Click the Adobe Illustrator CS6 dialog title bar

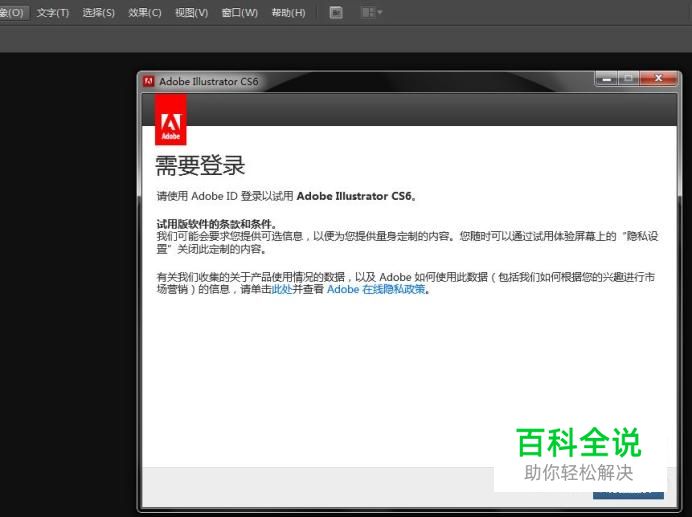pyautogui.click(x=400, y=82)
